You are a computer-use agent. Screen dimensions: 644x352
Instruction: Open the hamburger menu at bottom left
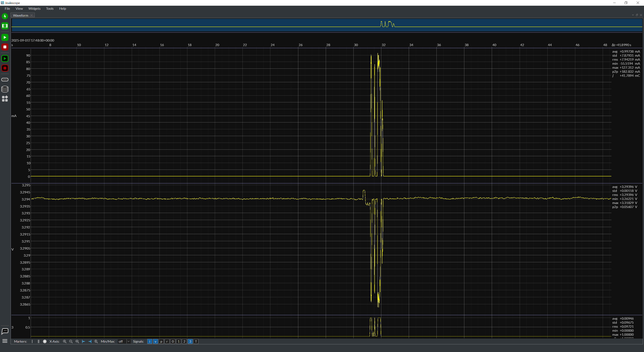click(5, 341)
